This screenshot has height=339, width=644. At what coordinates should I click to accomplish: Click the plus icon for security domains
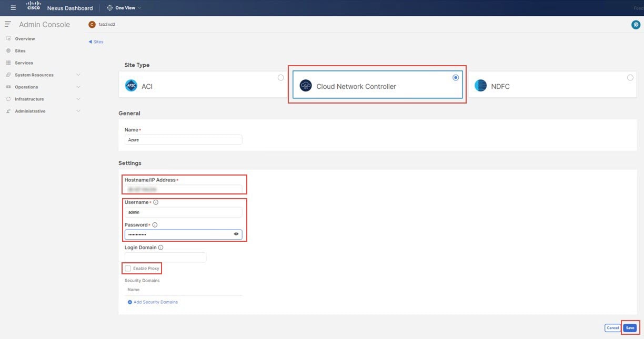coord(130,302)
